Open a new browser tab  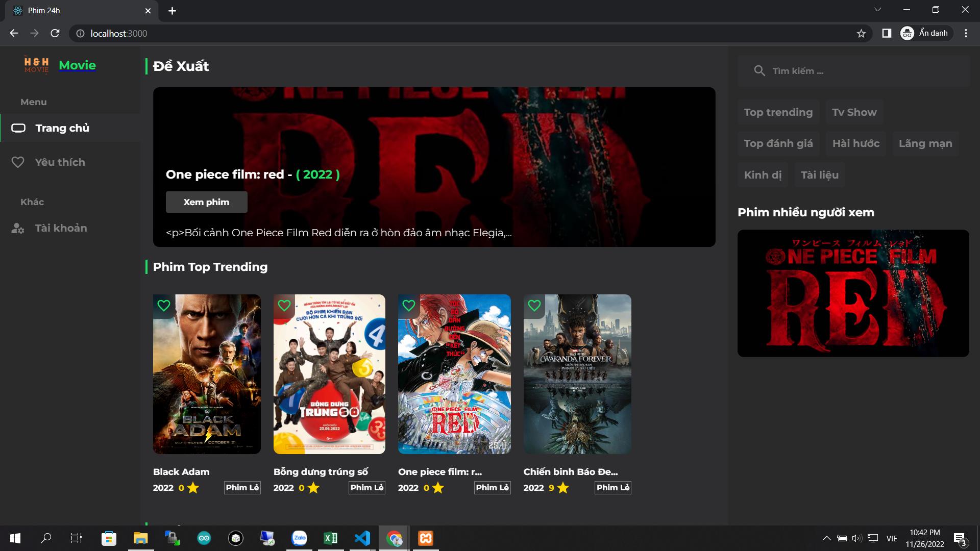[x=173, y=11]
